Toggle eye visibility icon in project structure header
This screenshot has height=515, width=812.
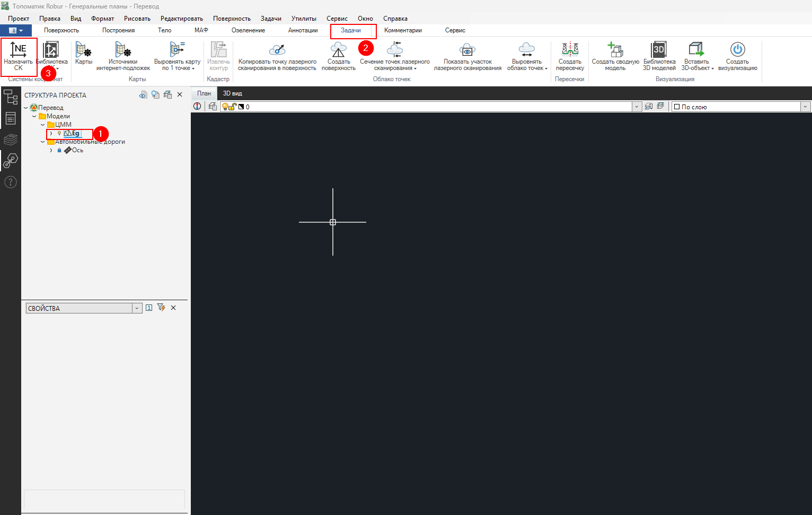(143, 95)
